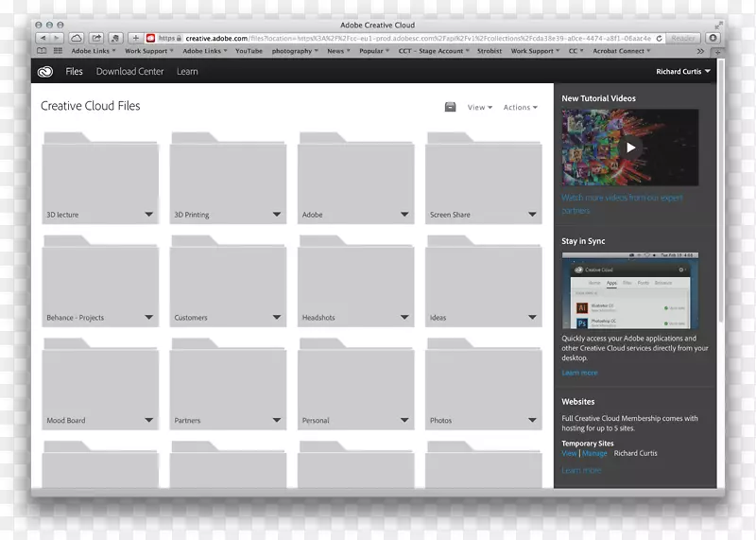Switch to the Learn tab
Screen dimensions: 756x540
pyautogui.click(x=187, y=71)
